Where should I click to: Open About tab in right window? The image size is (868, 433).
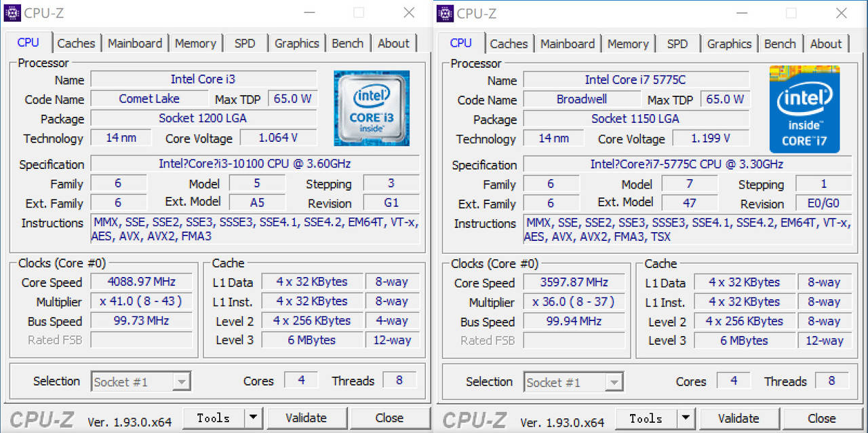[826, 43]
